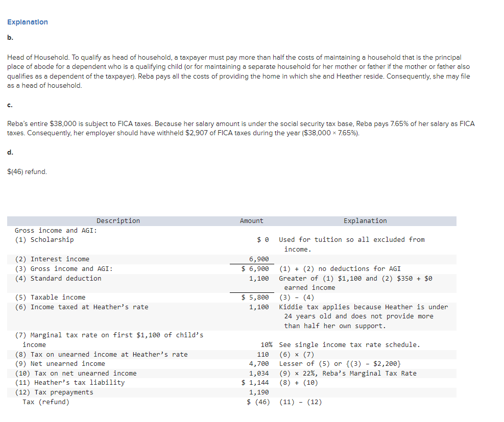This screenshot has height=422, width=504.
Task: Select the "c." section label
Action: click(10, 105)
